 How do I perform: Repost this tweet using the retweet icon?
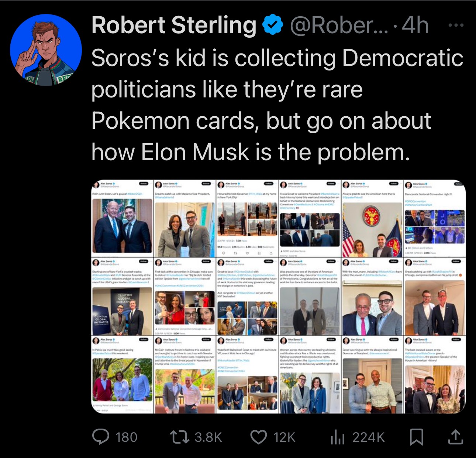point(179,437)
